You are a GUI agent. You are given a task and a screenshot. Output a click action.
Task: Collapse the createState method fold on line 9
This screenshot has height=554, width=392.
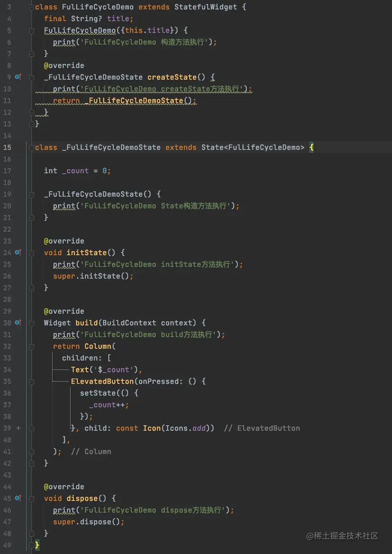pyautogui.click(x=31, y=77)
